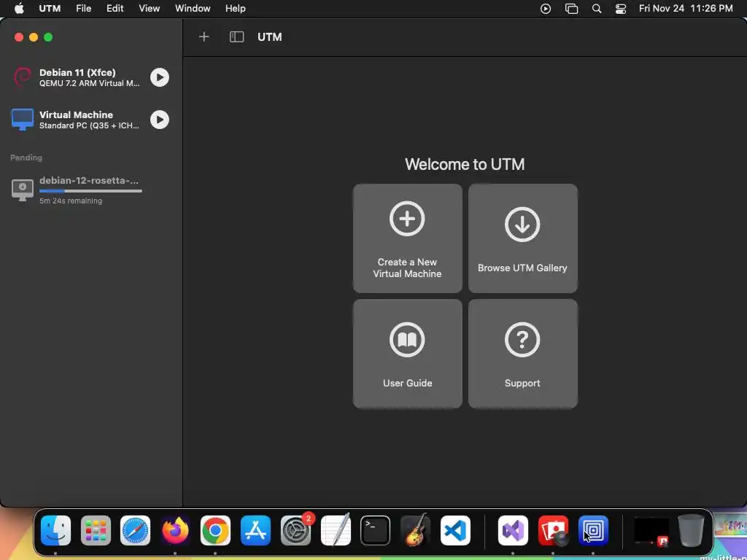The image size is (747, 560).
Task: Click the UTM icon in the Dock
Action: click(593, 530)
